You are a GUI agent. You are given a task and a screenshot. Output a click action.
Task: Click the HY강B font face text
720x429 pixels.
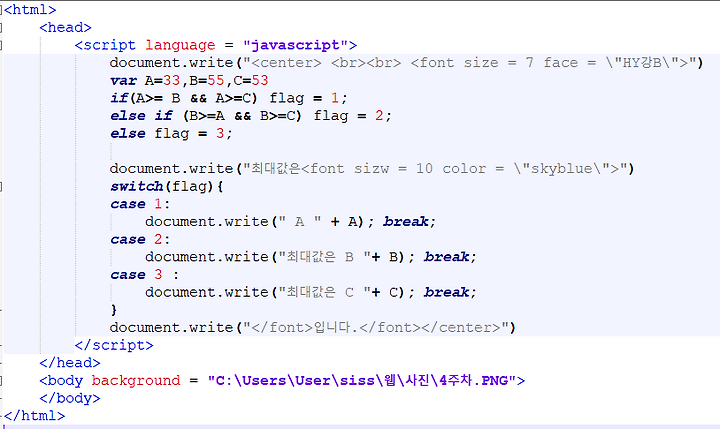[641, 62]
